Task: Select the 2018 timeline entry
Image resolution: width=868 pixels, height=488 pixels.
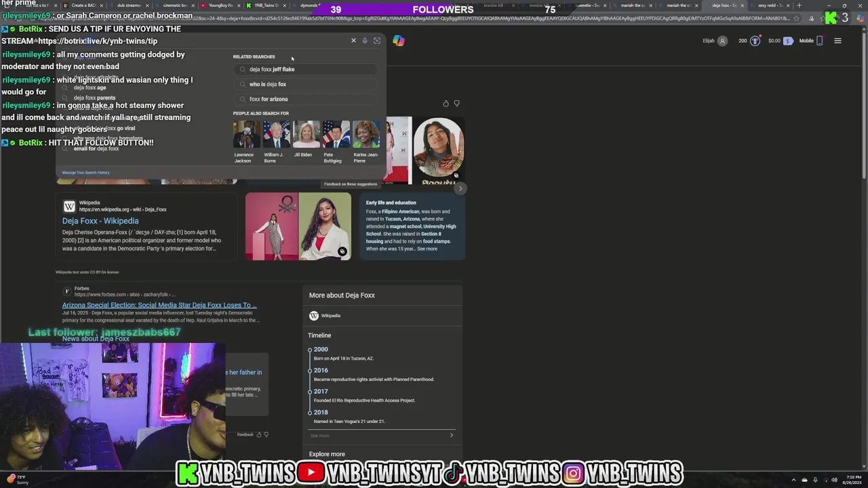Action: [321, 412]
